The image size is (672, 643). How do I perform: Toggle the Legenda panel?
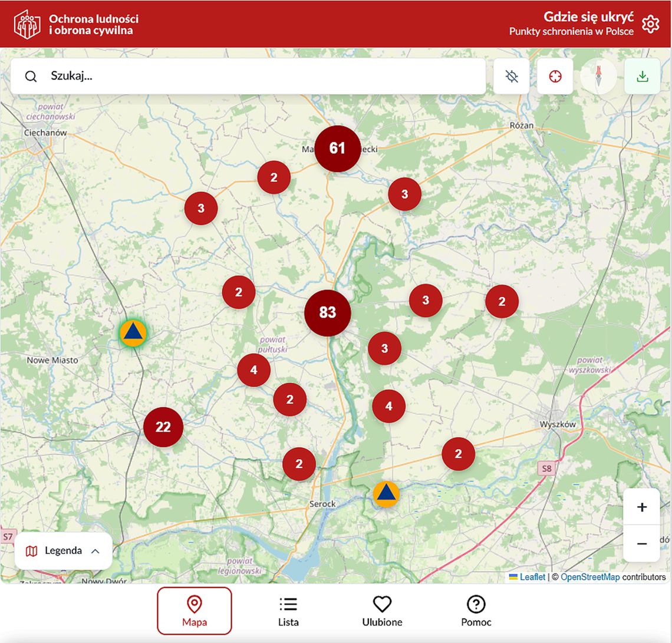62,550
